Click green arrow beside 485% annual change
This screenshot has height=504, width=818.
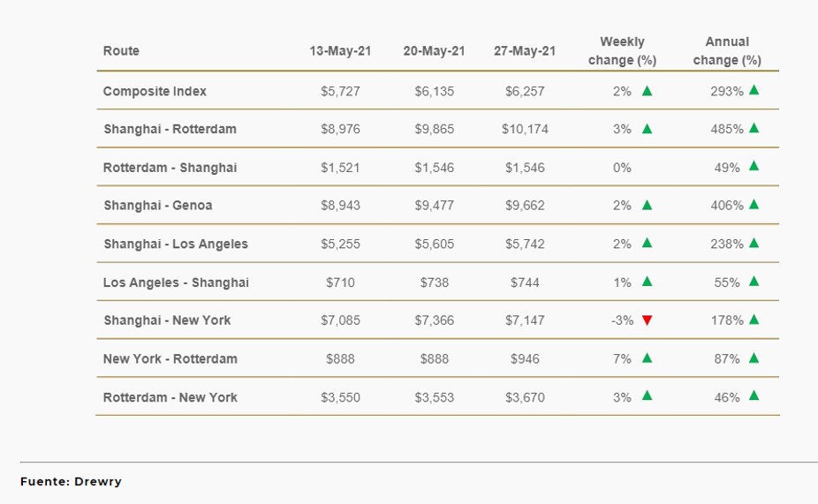point(754,128)
